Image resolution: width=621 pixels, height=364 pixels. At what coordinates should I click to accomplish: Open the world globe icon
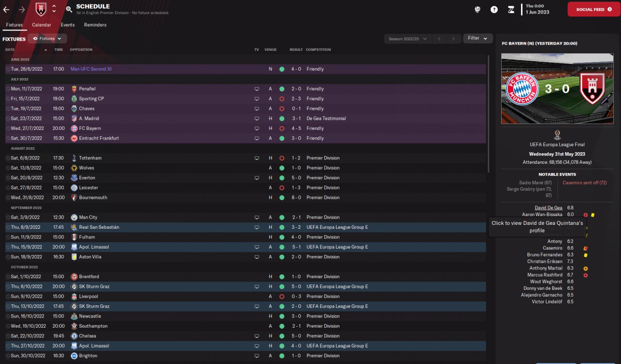[x=477, y=9]
